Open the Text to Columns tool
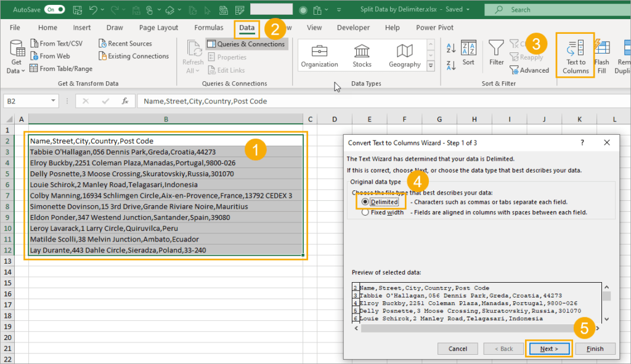Screen dimensions: 631x364 tap(576, 56)
